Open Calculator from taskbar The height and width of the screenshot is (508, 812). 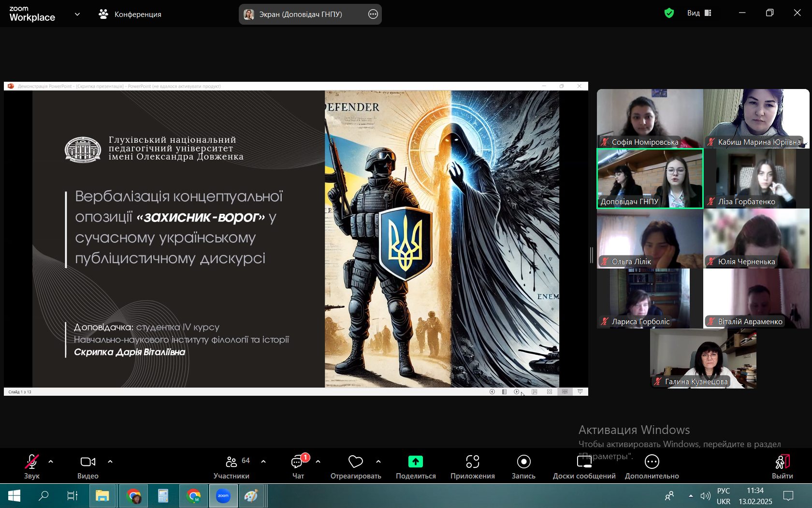click(x=163, y=496)
